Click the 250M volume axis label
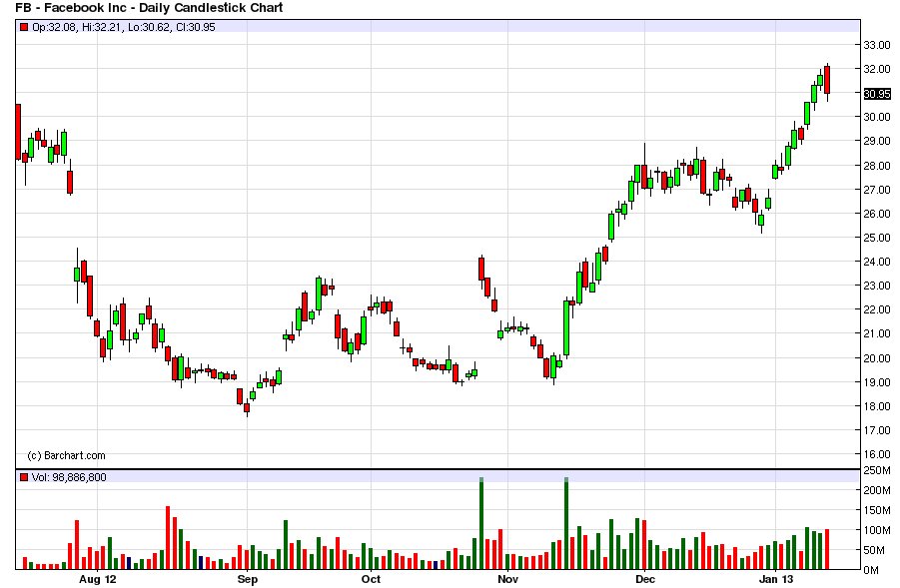 pos(877,470)
